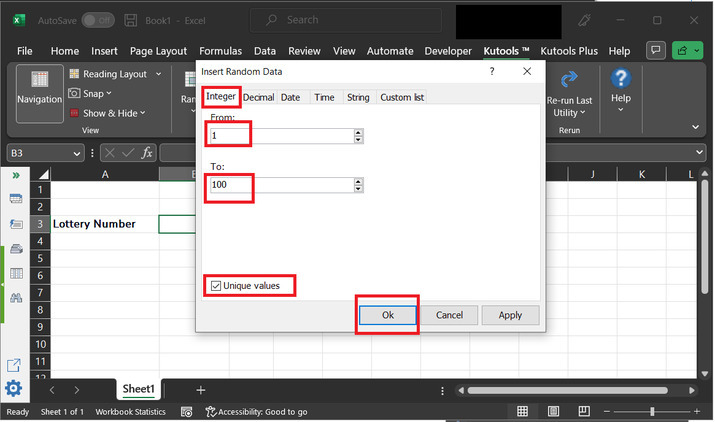
Task: Switch to Page Layout view in status bar
Action: click(x=551, y=411)
